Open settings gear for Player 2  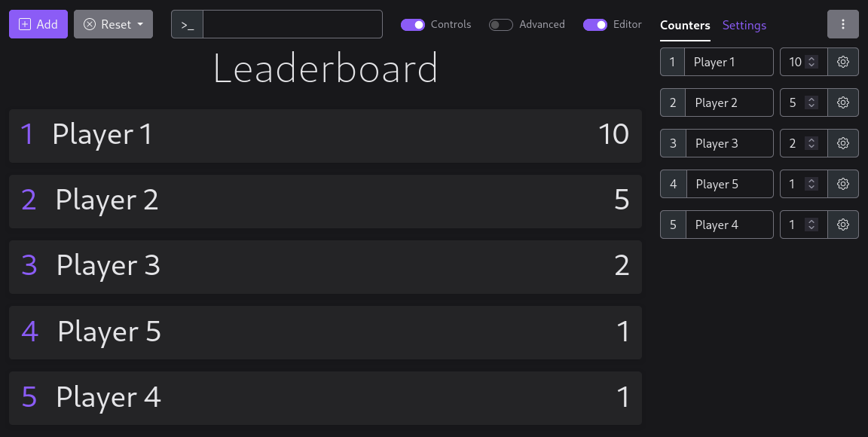[x=843, y=102]
